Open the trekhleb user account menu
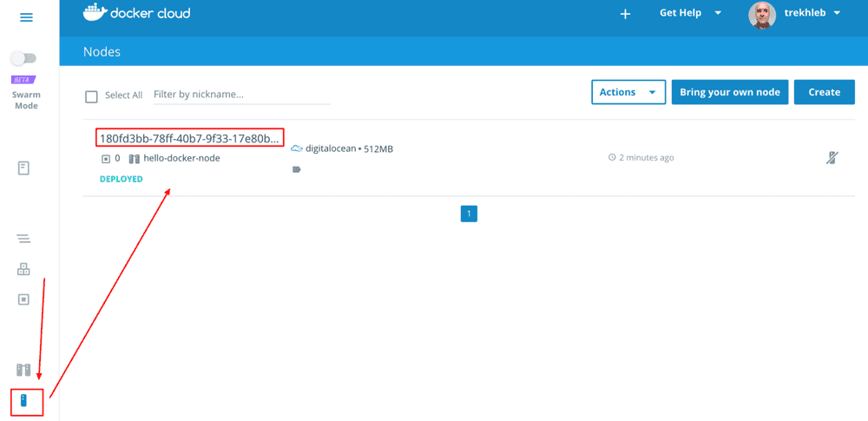This screenshot has height=421, width=868. click(x=812, y=13)
